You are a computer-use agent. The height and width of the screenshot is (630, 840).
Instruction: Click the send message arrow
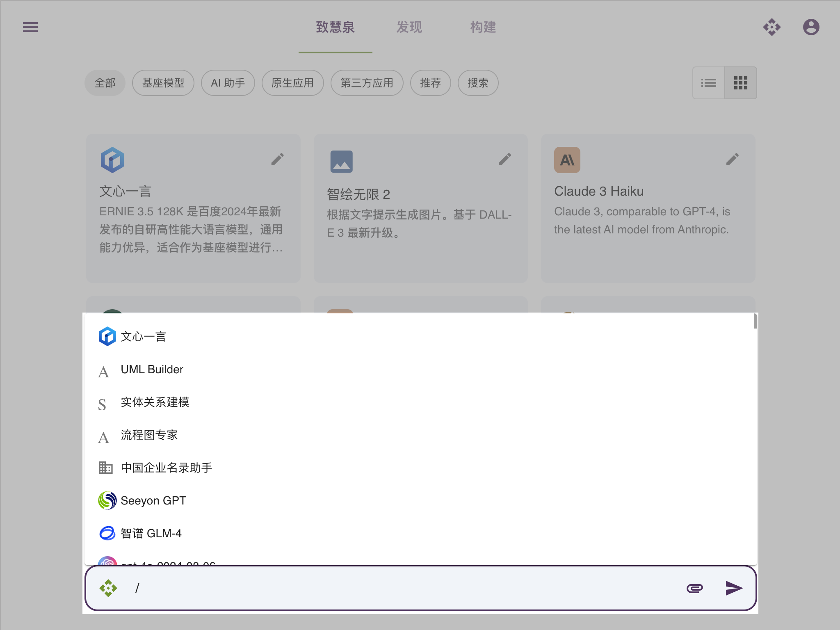[x=734, y=588]
